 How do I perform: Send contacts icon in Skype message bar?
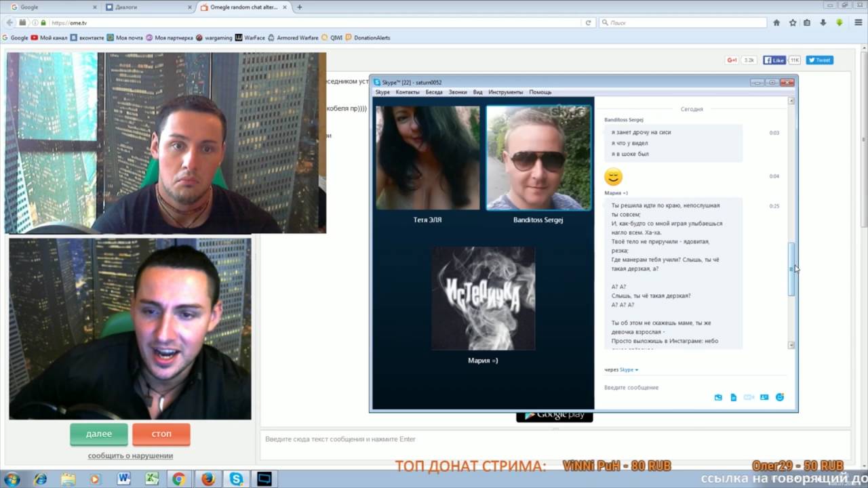coord(764,397)
